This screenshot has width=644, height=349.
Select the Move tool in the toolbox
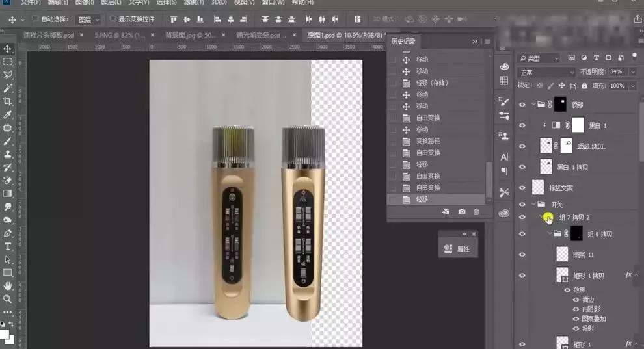click(x=7, y=49)
